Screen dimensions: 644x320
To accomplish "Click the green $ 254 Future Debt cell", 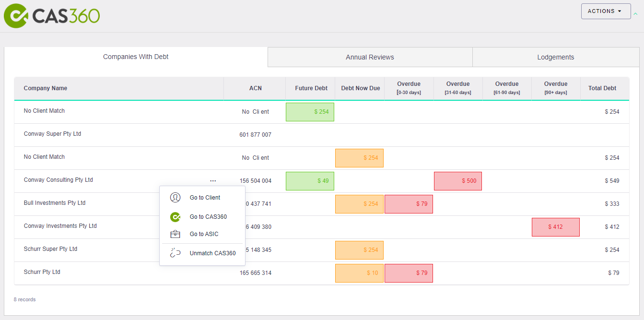I will (310, 112).
